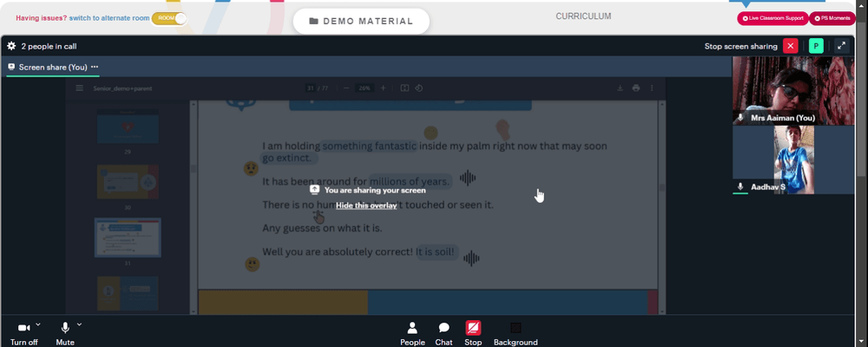Click Mrs Aaiman (You) video tile
The height and width of the screenshot is (347, 868).
tap(793, 90)
